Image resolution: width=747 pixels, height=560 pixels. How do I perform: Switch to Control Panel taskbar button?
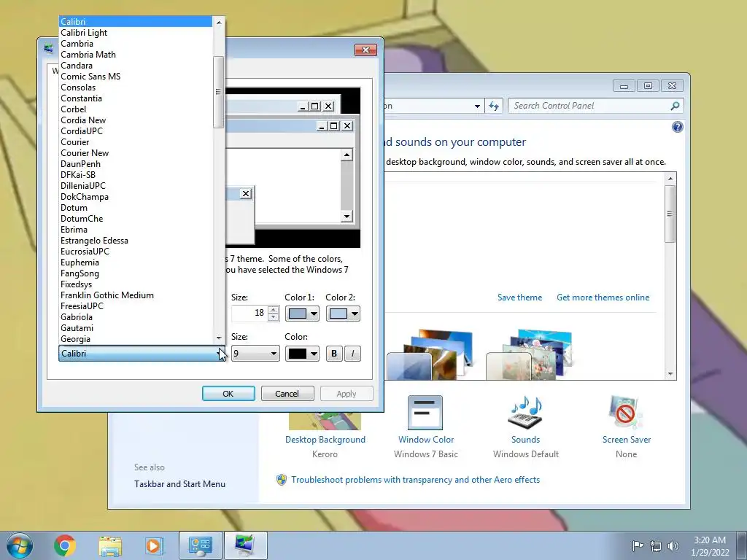(200, 545)
